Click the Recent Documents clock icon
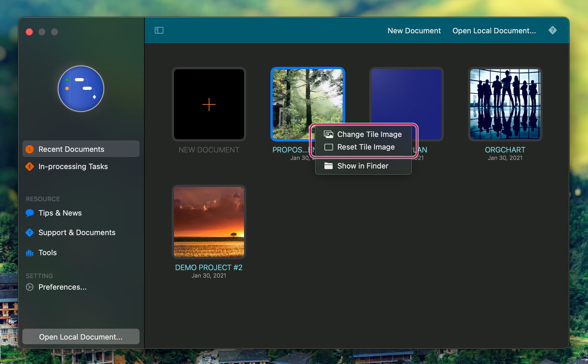The width and height of the screenshot is (588, 364). [30, 149]
